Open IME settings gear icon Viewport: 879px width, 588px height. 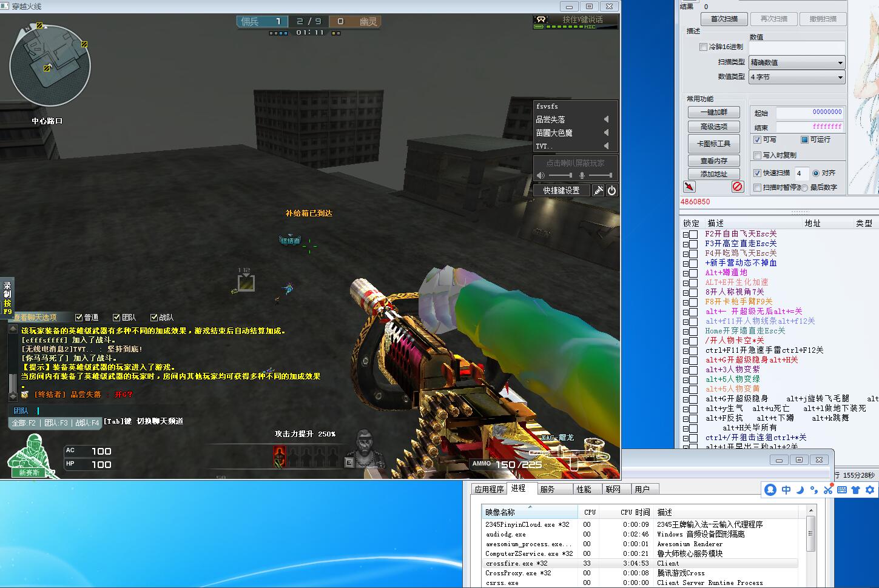870,490
